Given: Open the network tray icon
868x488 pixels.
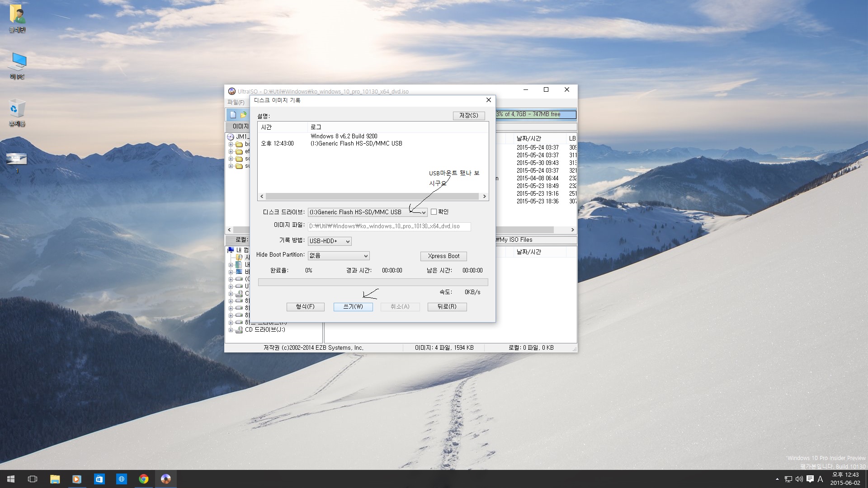Looking at the screenshot, I should coord(788,479).
